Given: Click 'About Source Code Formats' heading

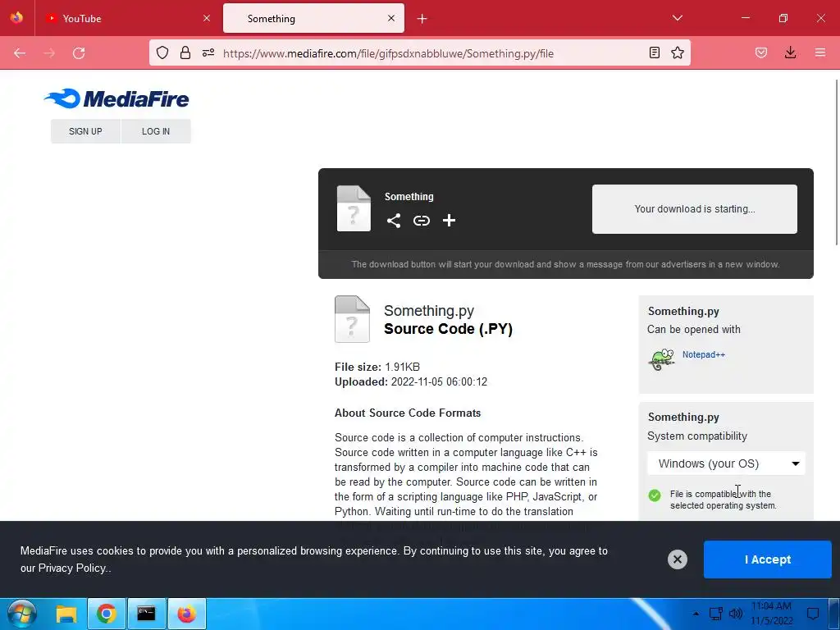Looking at the screenshot, I should pos(408,413).
